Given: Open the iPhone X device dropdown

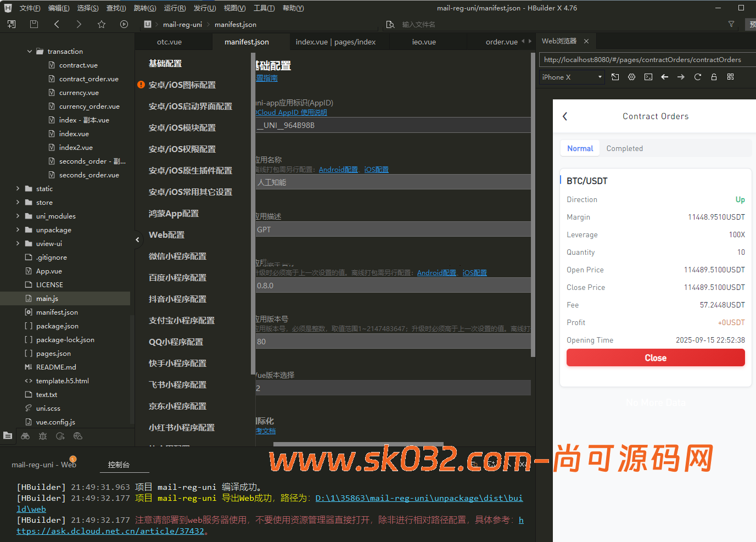Looking at the screenshot, I should 571,77.
